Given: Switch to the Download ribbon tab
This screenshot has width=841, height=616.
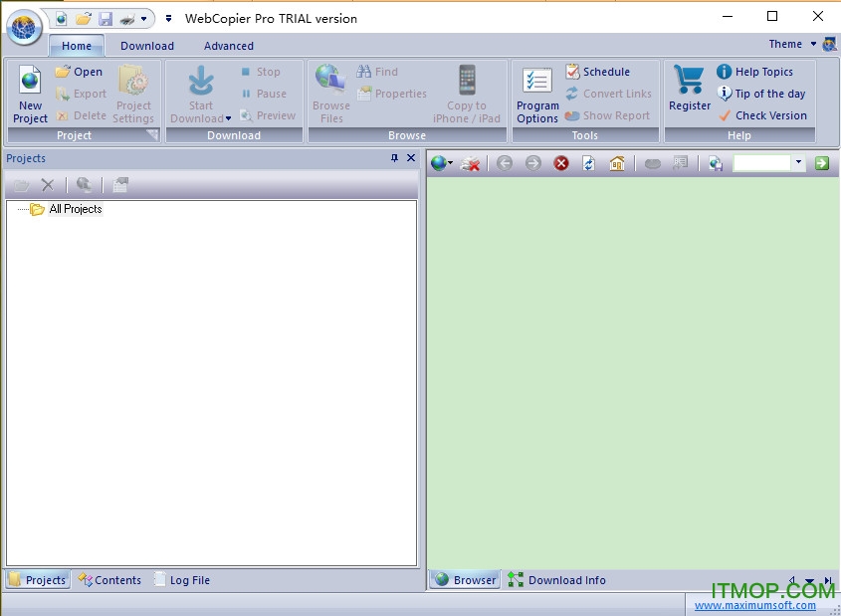Looking at the screenshot, I should coord(147,46).
